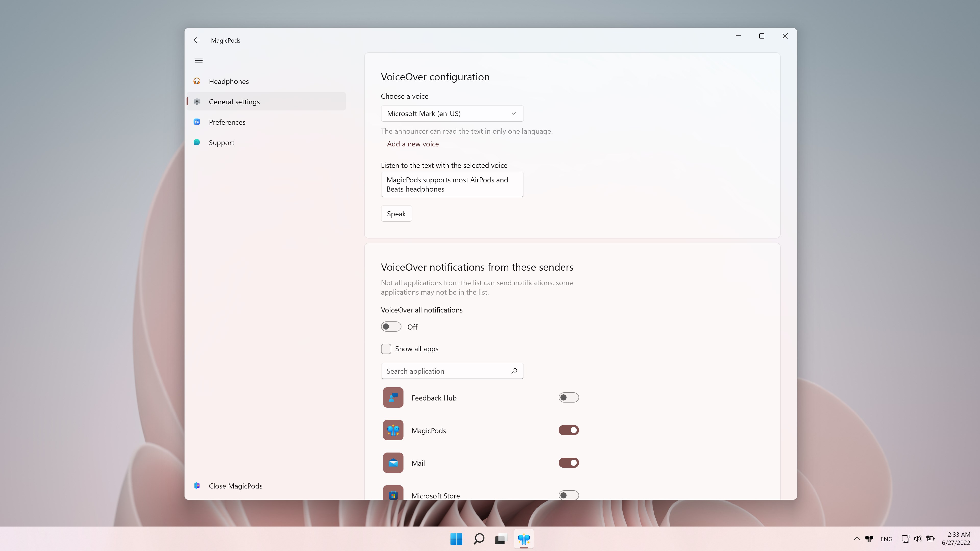The image size is (980, 551).
Task: Turn on the Feedback Hub toggle
Action: tap(568, 397)
